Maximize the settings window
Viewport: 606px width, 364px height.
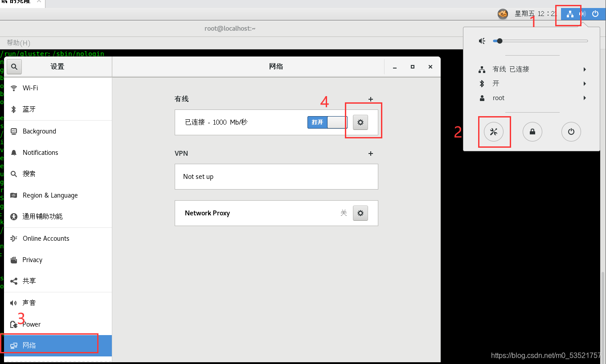point(413,67)
